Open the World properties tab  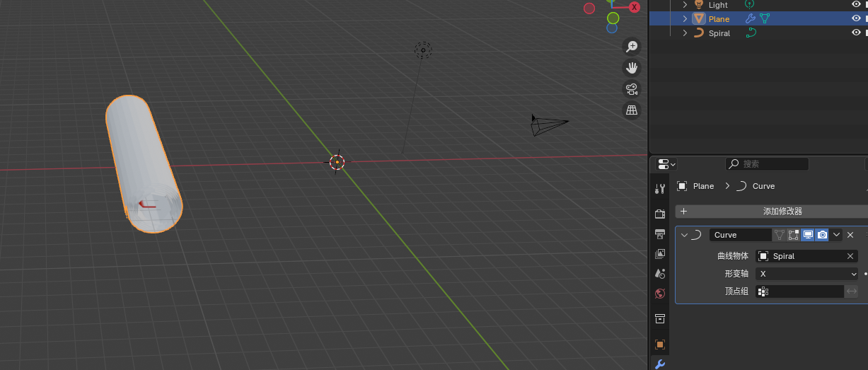point(660,293)
